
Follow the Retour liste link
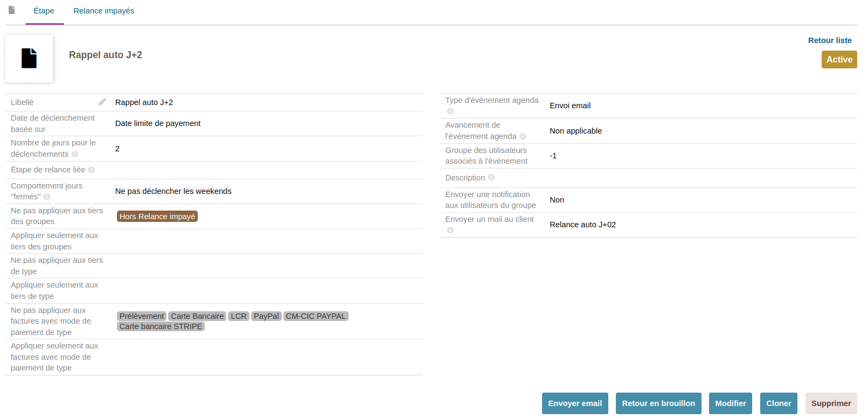click(830, 40)
